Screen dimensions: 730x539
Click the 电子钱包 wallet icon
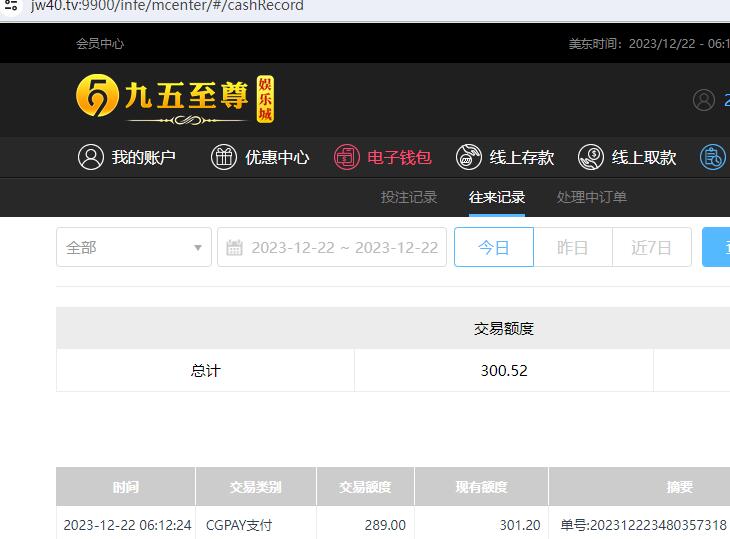pos(347,157)
